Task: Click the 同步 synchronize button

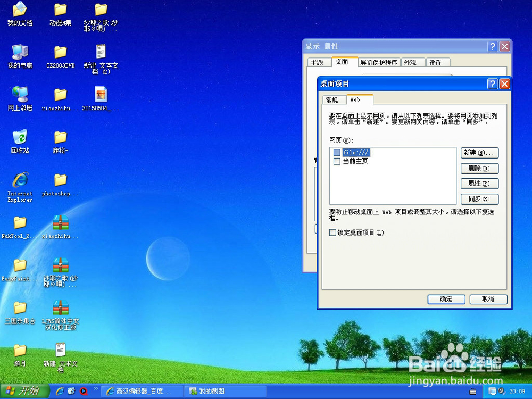Action: click(479, 198)
